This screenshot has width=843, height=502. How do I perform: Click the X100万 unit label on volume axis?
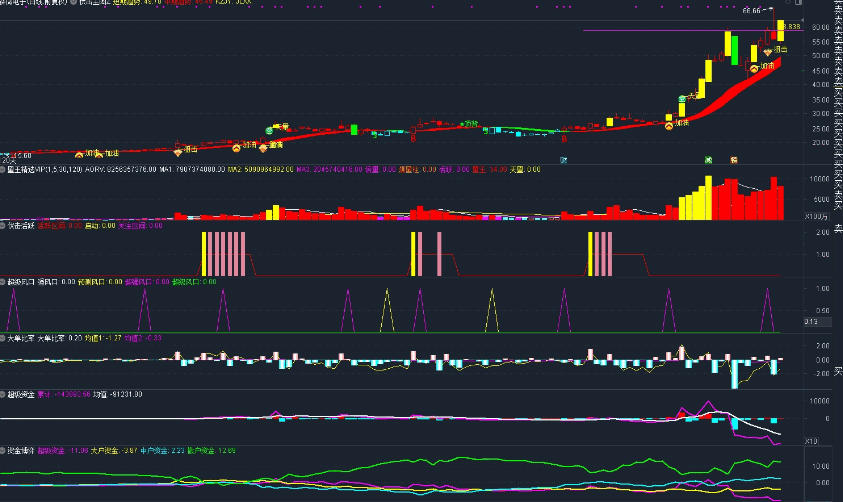tap(816, 216)
